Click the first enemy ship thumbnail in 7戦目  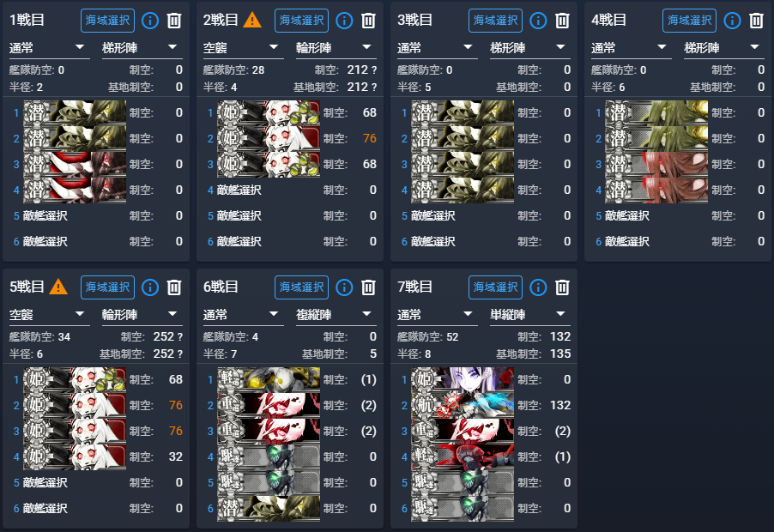point(463,379)
